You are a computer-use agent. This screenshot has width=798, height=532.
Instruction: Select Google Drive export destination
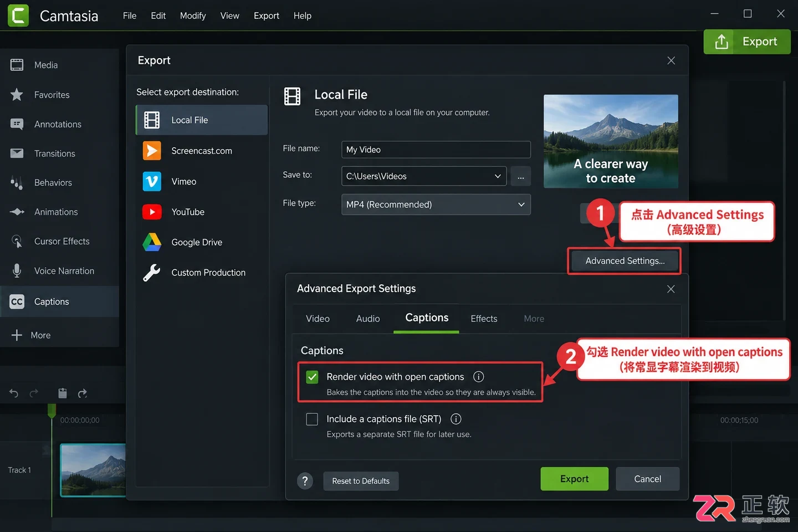coord(202,242)
